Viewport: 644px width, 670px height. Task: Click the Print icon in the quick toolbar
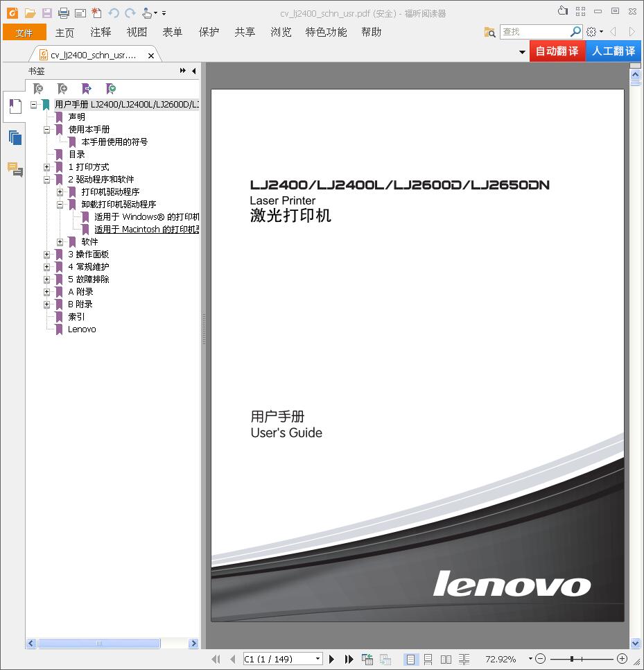(x=63, y=13)
